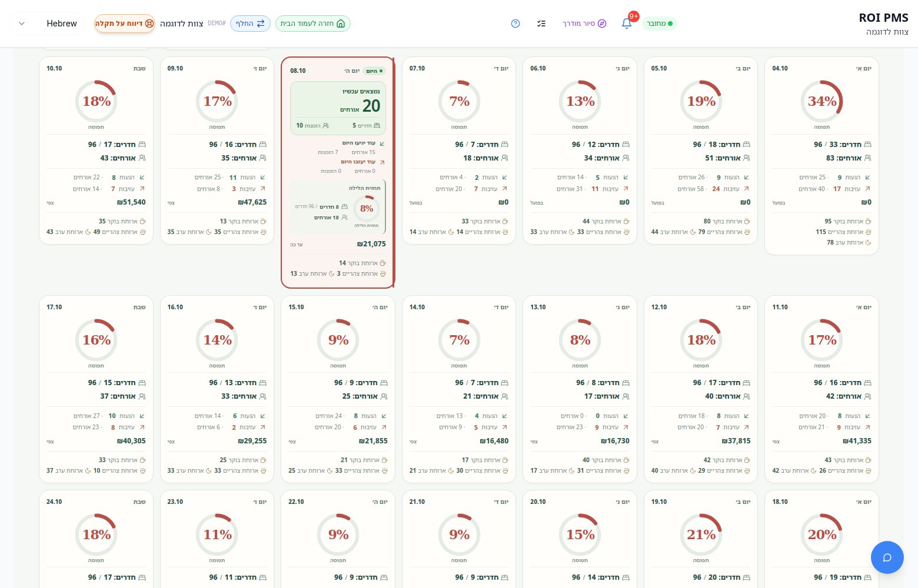Click the 'חזרה לעמוד הבית' home button
The image size is (918, 588).
[313, 24]
